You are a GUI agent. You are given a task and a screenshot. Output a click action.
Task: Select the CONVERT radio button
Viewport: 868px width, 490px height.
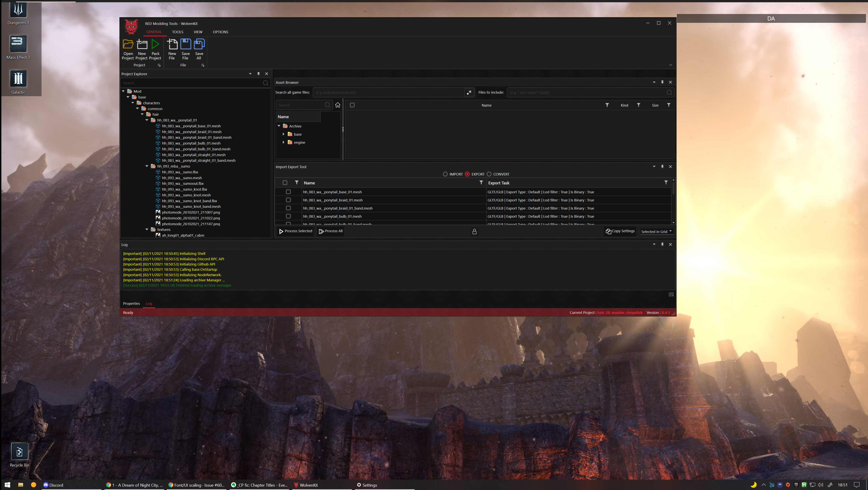[x=489, y=174]
